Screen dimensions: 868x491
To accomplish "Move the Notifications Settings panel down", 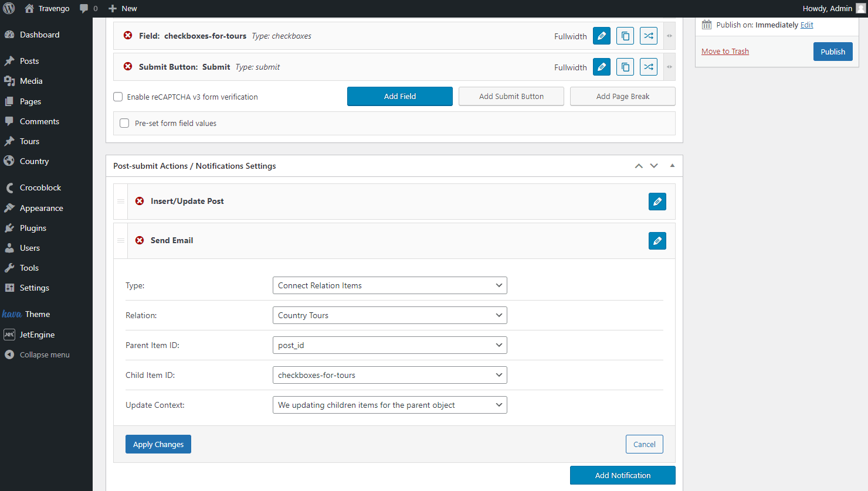I will click(654, 166).
